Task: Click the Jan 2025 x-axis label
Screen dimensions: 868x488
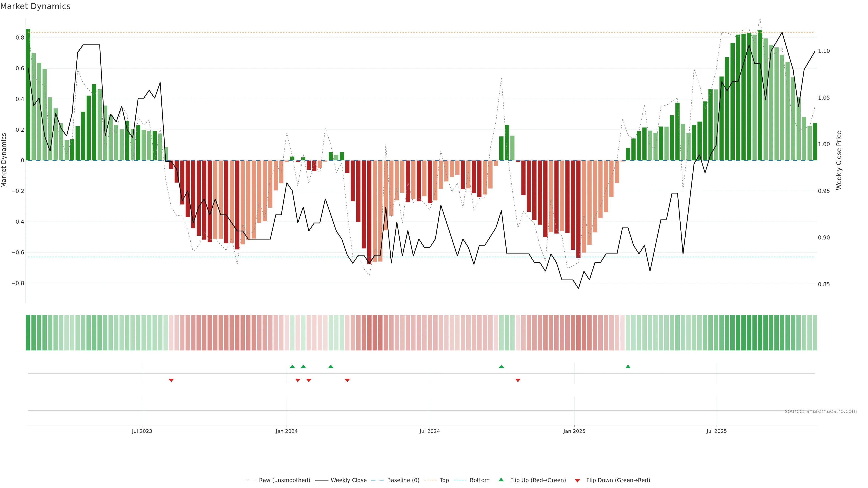Action: [x=574, y=431]
